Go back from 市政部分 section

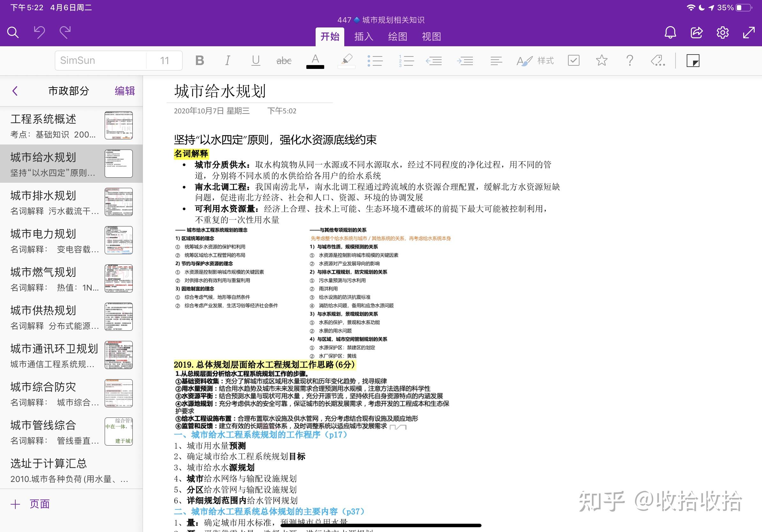click(x=15, y=91)
